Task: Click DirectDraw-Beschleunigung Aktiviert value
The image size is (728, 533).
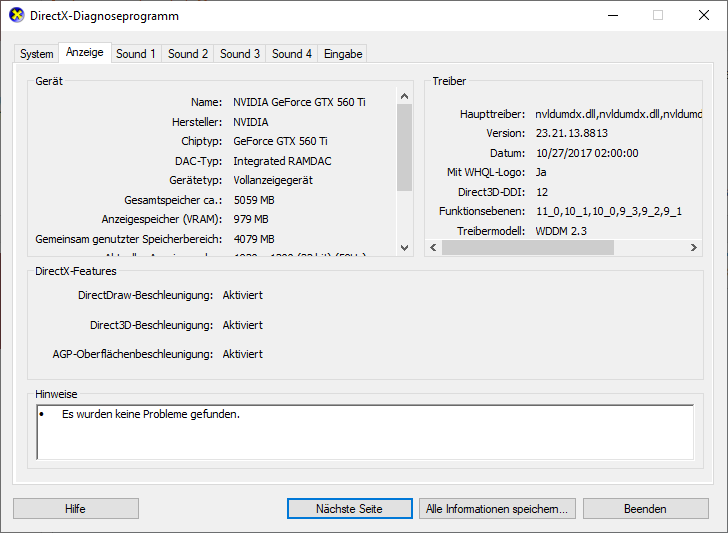Action: (x=242, y=295)
